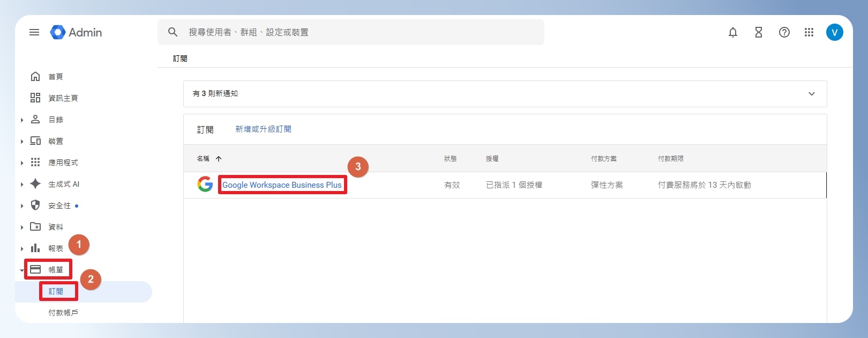Sort by 名稱 using the arrow
The width and height of the screenshot is (868, 338).
[219, 159]
